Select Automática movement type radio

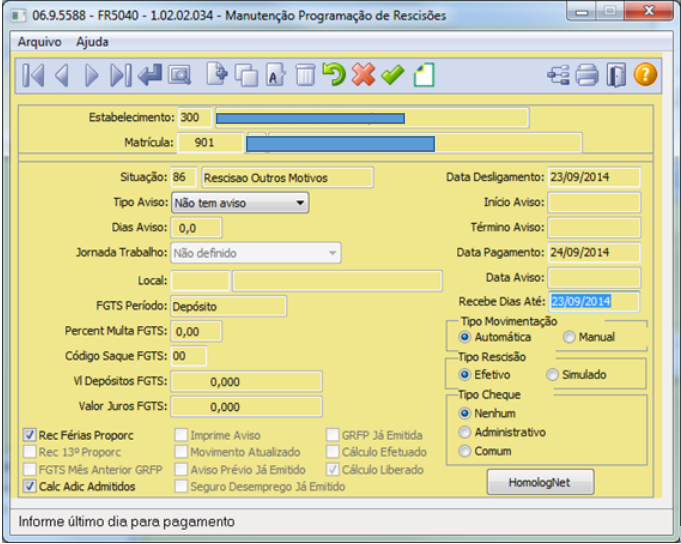(x=465, y=337)
